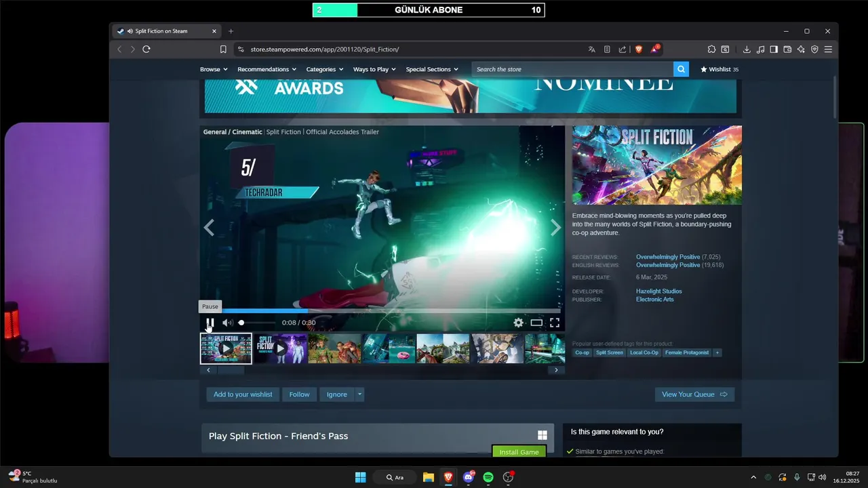Open browser downloads icon
The width and height of the screenshot is (868, 488).
point(747,49)
